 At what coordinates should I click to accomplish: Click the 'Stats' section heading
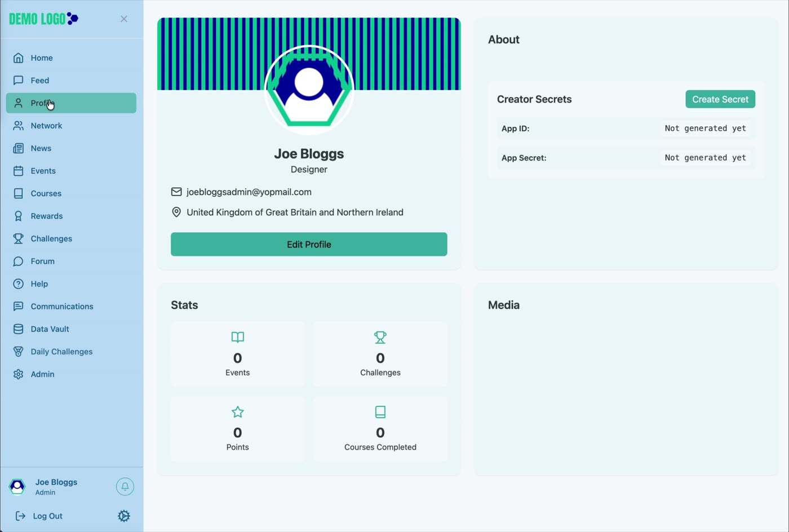point(184,305)
